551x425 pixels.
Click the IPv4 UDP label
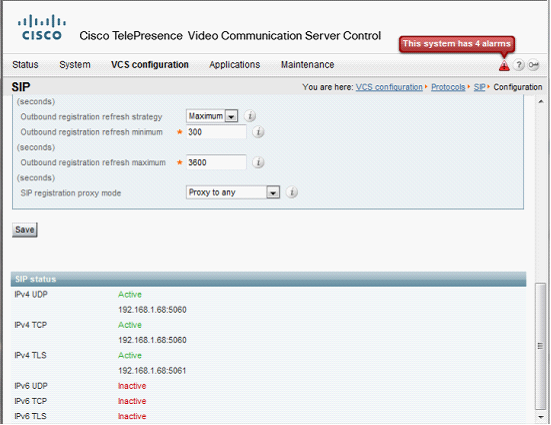coord(31,295)
